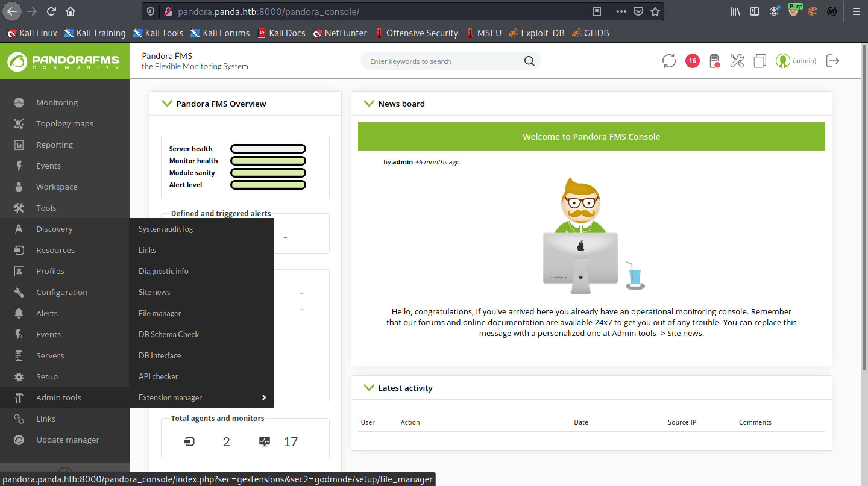The height and width of the screenshot is (486, 868).
Task: Reload the page in the browser
Action: [x=51, y=11]
